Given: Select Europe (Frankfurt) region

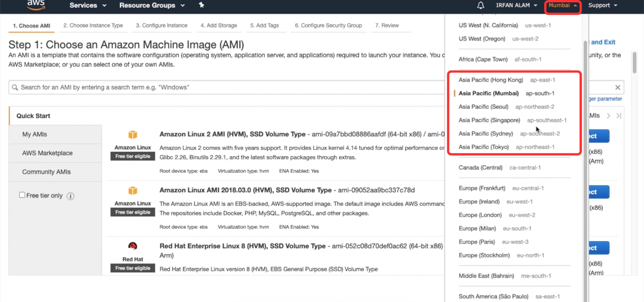Looking at the screenshot, I should (501, 189).
